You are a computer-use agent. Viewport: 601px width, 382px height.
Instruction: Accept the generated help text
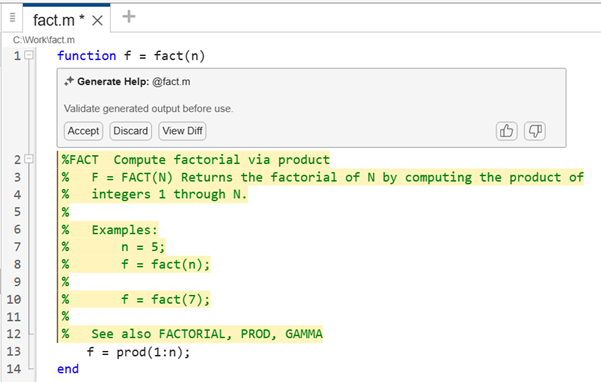pyautogui.click(x=83, y=131)
